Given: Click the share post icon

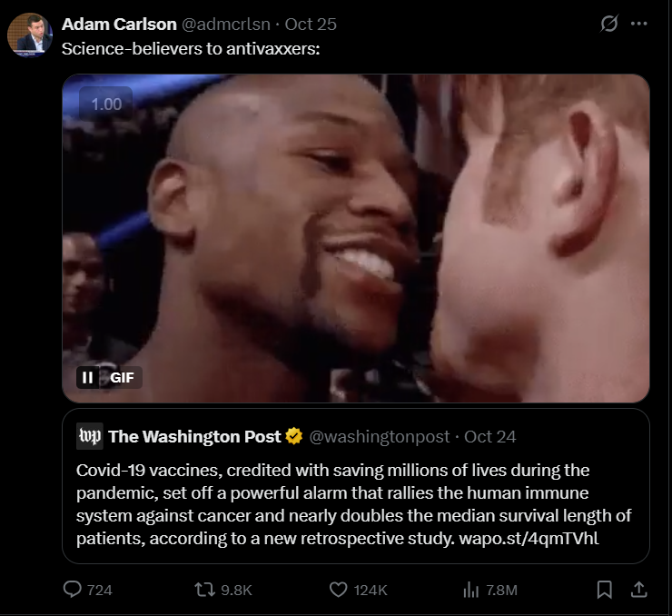Looking at the screenshot, I should point(638,590).
